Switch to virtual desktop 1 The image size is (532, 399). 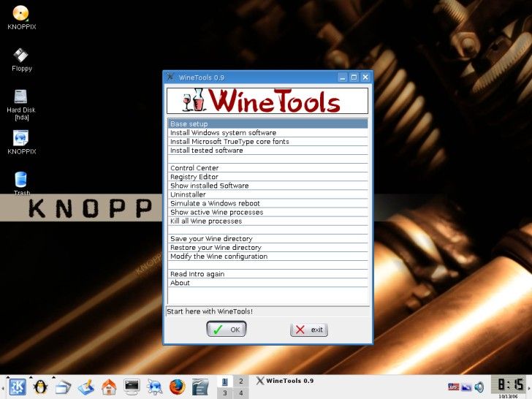224,381
